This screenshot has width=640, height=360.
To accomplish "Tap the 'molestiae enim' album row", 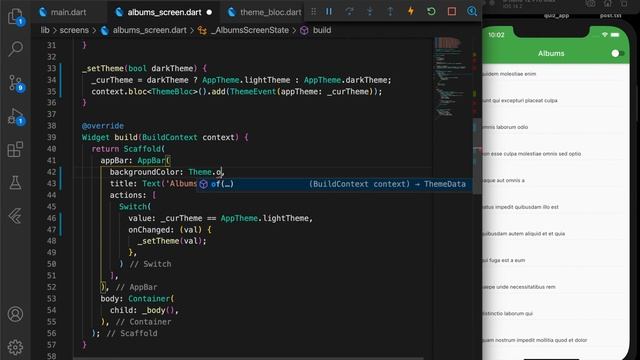I will [556, 74].
